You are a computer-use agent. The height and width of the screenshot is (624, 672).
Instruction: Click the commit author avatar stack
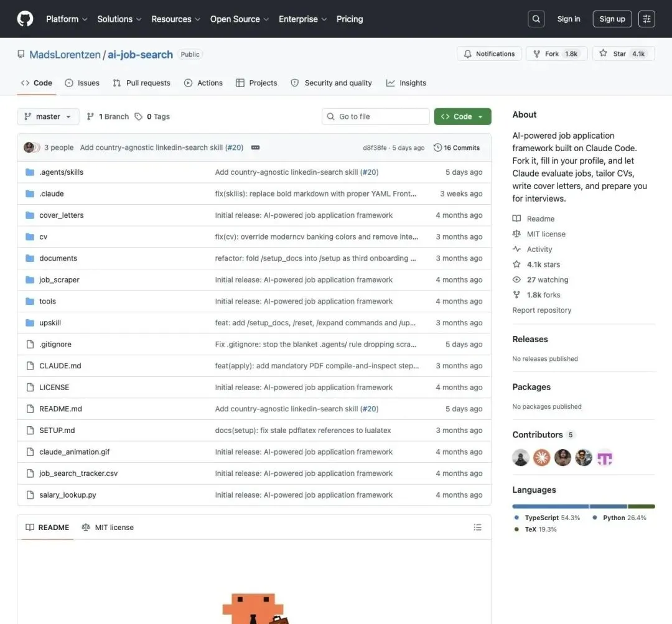(x=32, y=147)
